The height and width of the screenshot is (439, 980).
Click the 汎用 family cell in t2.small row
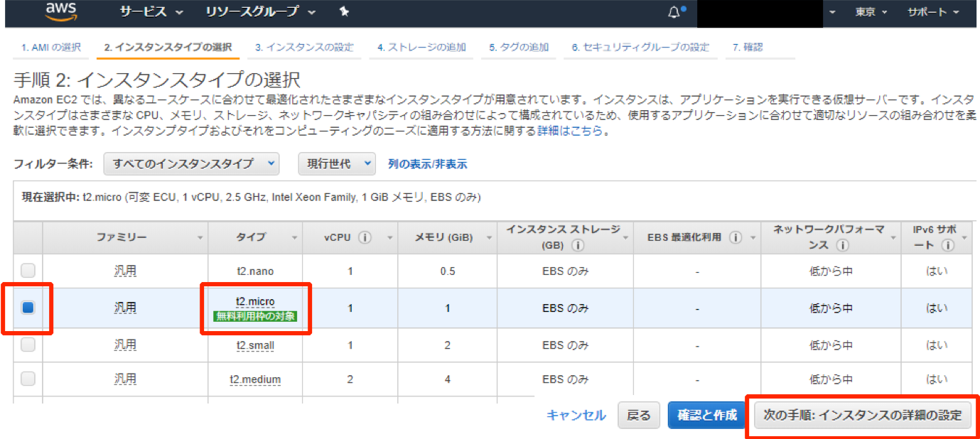coord(125,345)
